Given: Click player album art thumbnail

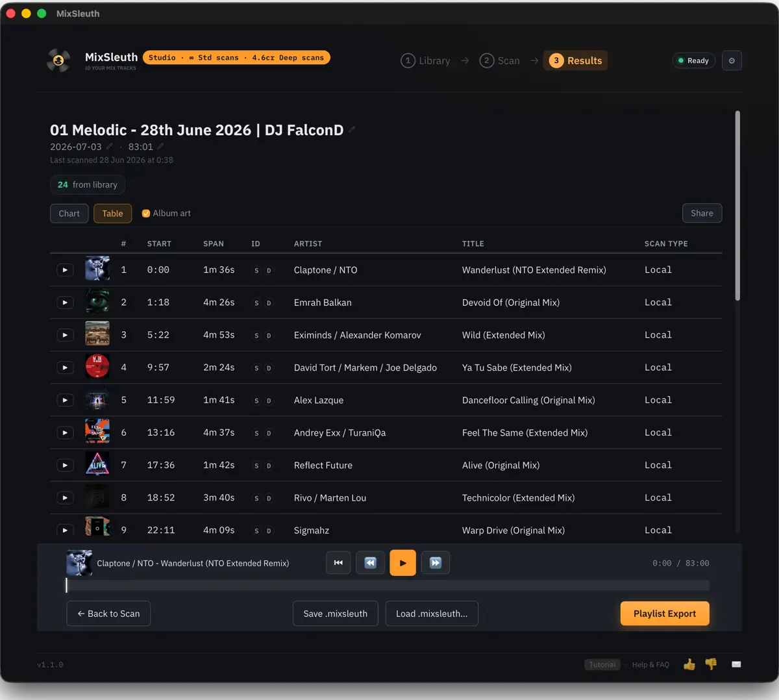Looking at the screenshot, I should click(79, 563).
